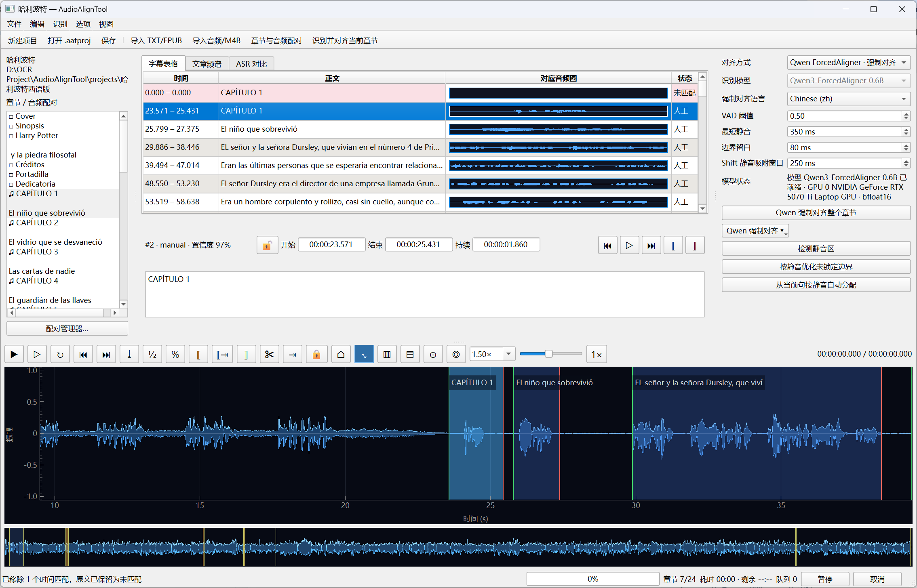Toggle the highlighted waveform view button

(x=364, y=354)
